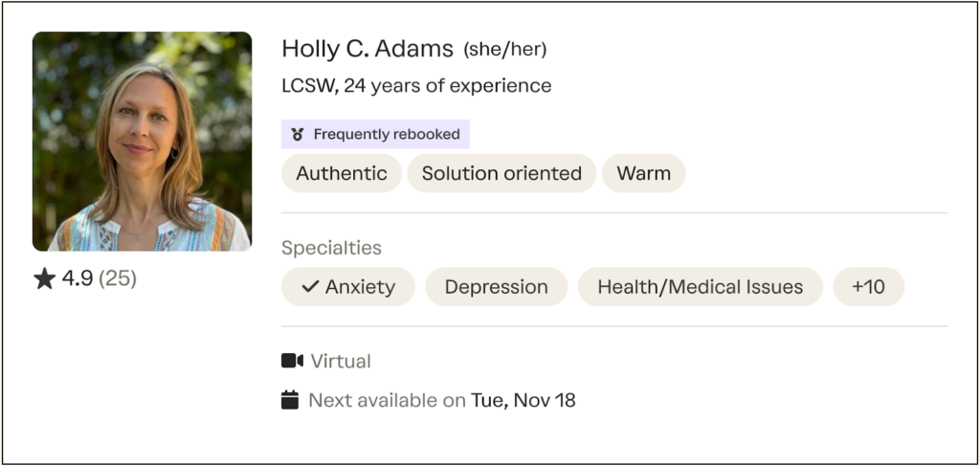This screenshot has width=980, height=466.
Task: Click the medal icon beside Frequently rebooked
Action: coord(298,135)
